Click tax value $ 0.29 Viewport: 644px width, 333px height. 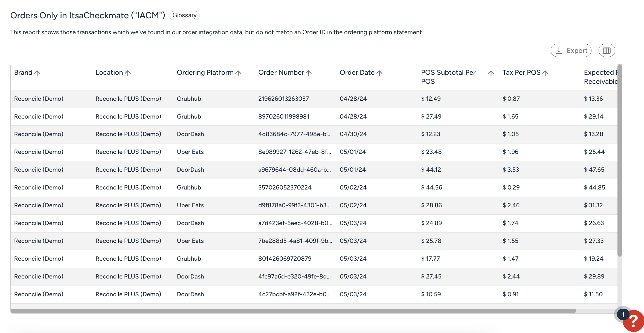tap(511, 188)
